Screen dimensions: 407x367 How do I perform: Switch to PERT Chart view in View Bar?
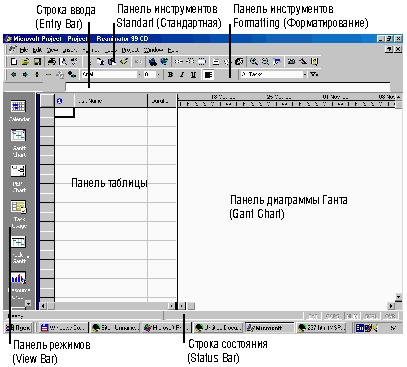[x=19, y=179]
